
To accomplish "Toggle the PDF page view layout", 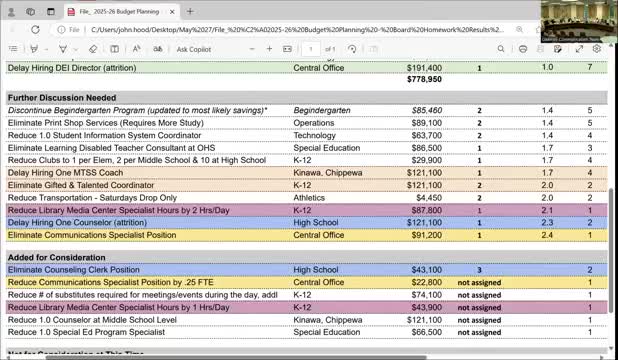I will pyautogui.click(x=114, y=49).
